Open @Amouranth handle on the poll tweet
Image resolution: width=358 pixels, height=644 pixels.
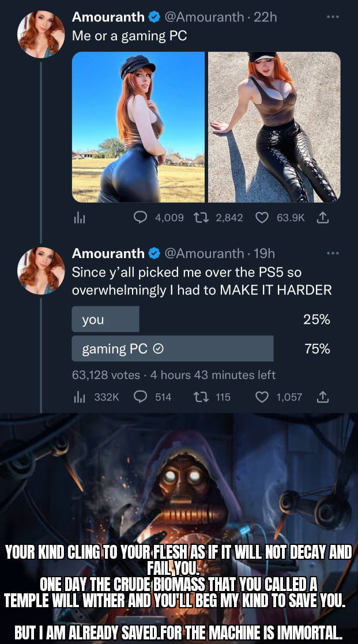click(x=204, y=253)
